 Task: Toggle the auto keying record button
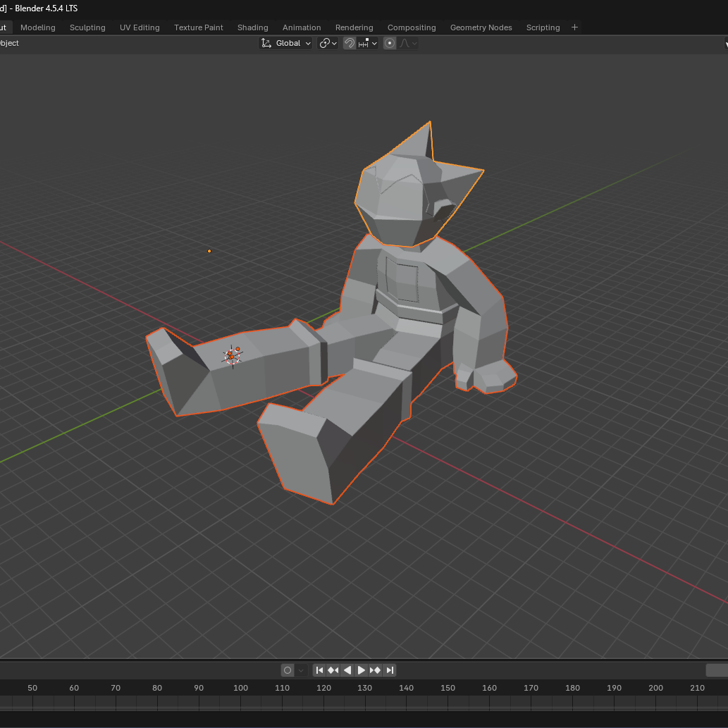288,670
